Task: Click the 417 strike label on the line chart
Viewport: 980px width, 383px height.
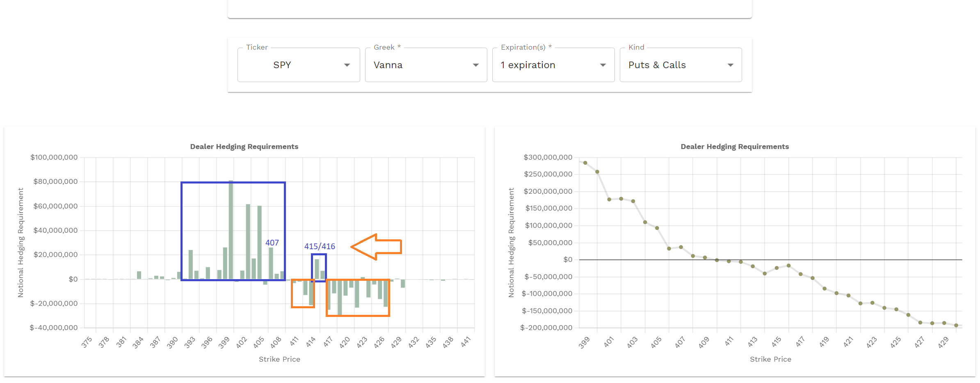Action: [800, 342]
